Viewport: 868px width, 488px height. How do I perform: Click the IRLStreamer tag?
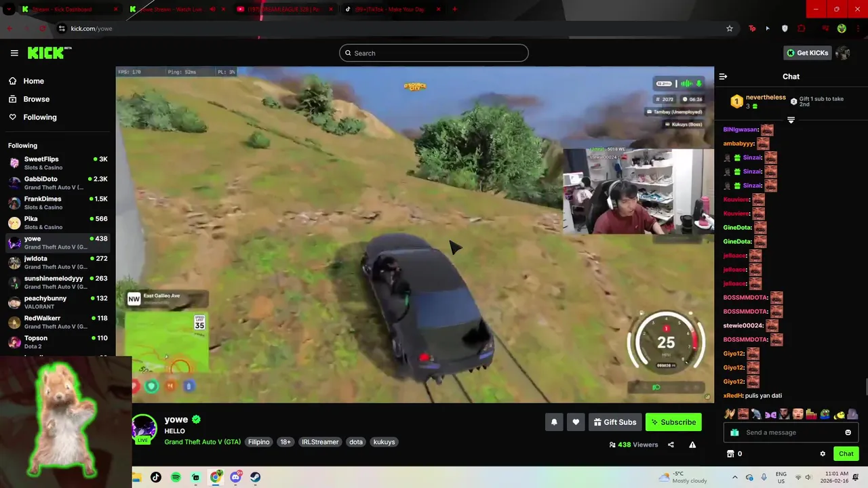(320, 442)
